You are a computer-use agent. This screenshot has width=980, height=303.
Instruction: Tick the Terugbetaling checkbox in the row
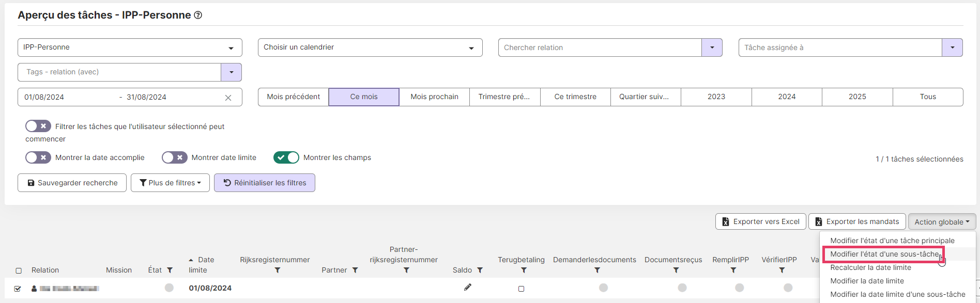(x=521, y=289)
